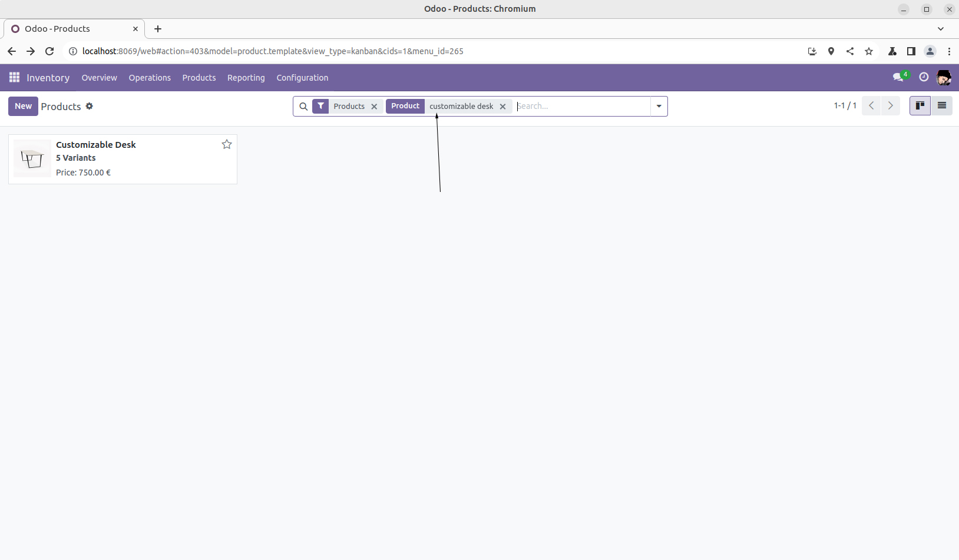Open the Customizable Desk product thumbnail
The height and width of the screenshot is (560, 959).
pyautogui.click(x=32, y=158)
